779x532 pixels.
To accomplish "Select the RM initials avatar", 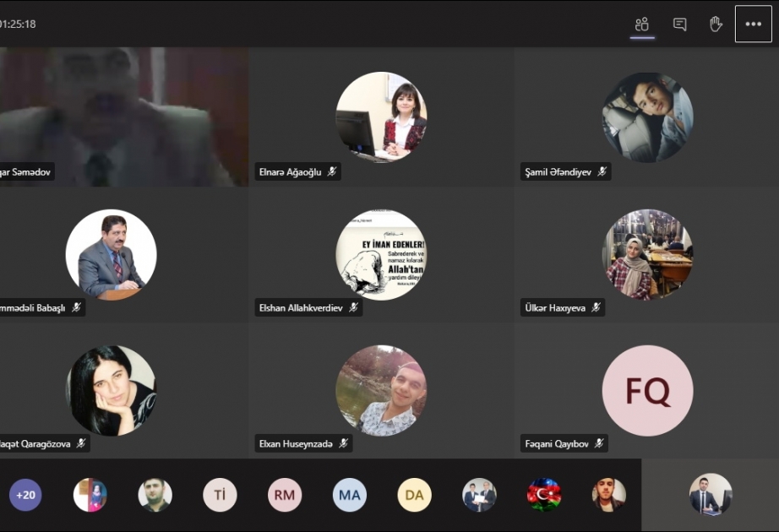I will pos(285,495).
